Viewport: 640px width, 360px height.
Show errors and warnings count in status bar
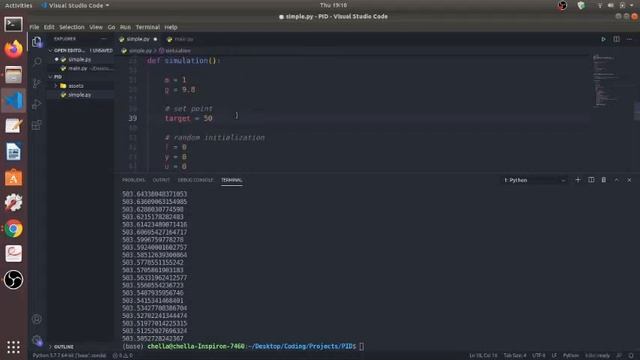coord(122,356)
